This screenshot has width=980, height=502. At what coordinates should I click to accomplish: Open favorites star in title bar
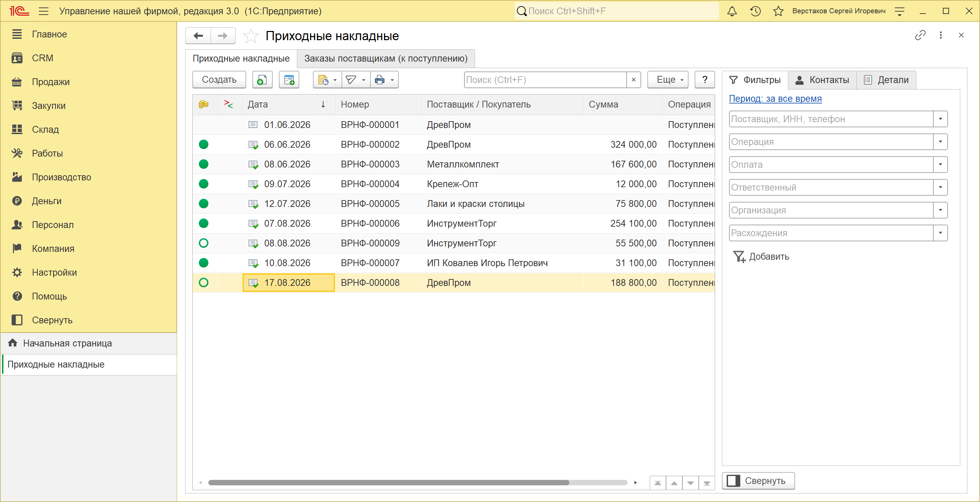(x=778, y=11)
